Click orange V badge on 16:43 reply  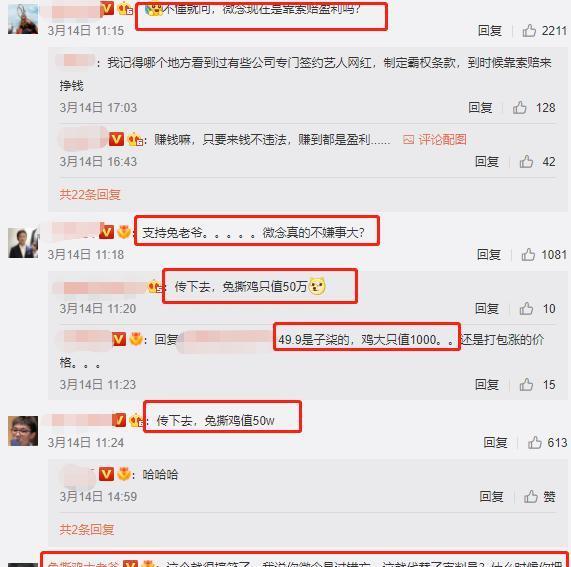[x=116, y=139]
